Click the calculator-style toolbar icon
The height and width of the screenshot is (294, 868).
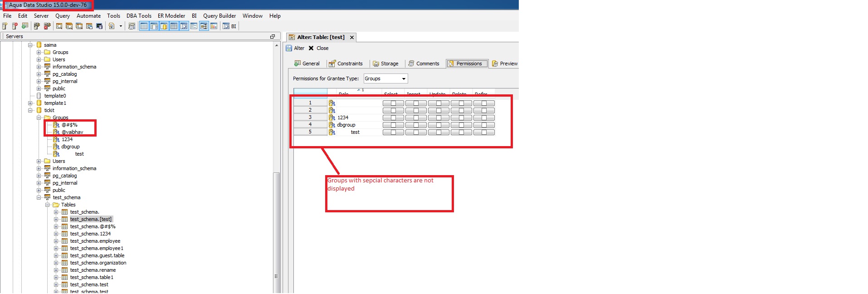[132, 26]
